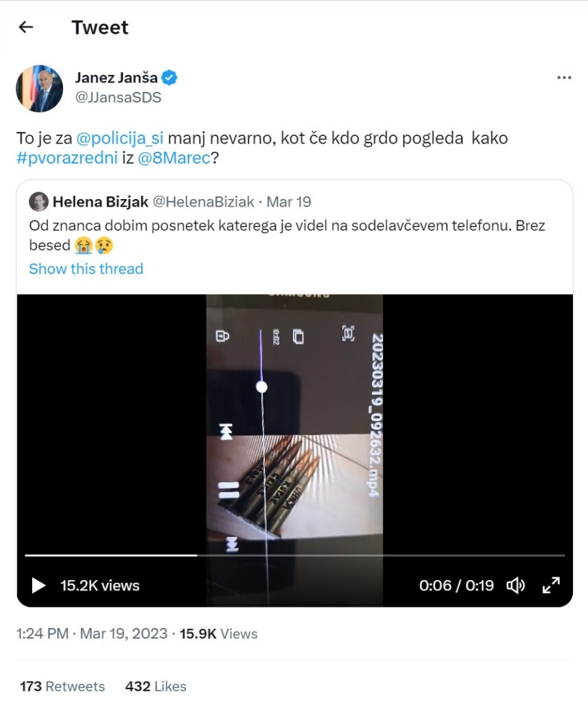Viewport: 588px width, 703px height.
Task: Toggle the video volume speaker icon
Action: [515, 586]
